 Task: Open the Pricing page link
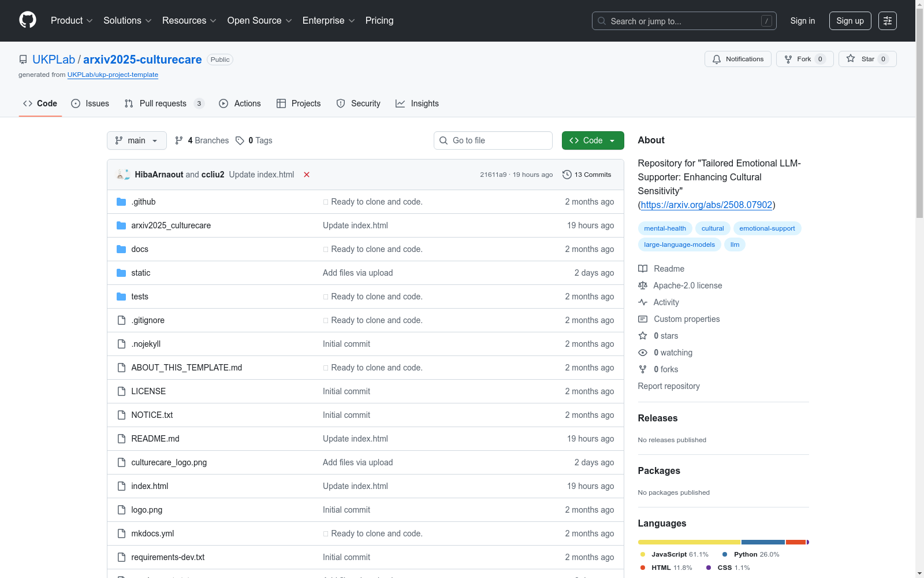[x=379, y=21]
